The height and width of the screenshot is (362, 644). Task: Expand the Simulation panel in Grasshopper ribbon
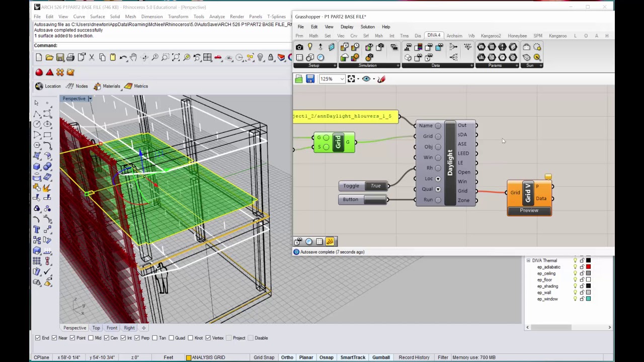pos(398,65)
